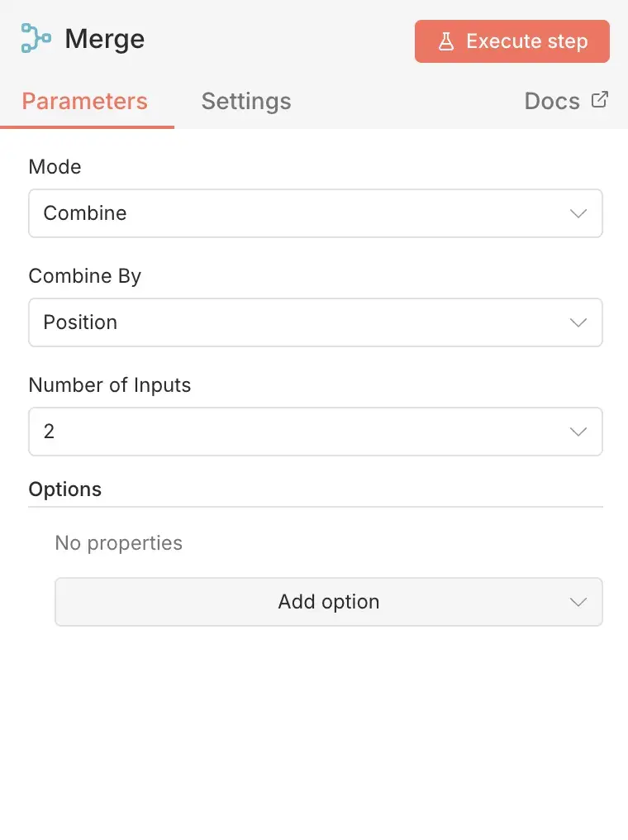Screen dimensions: 628x840
Task: Click the Number of Inputs label
Action: [110, 385]
